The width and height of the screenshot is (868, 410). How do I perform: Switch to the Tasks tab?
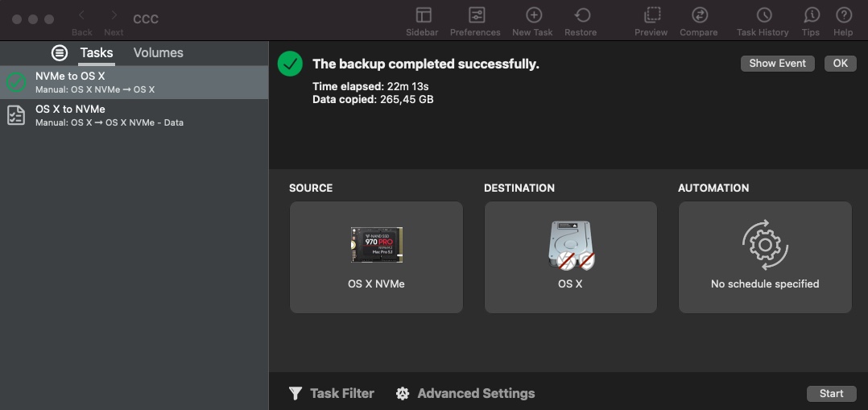[97, 52]
